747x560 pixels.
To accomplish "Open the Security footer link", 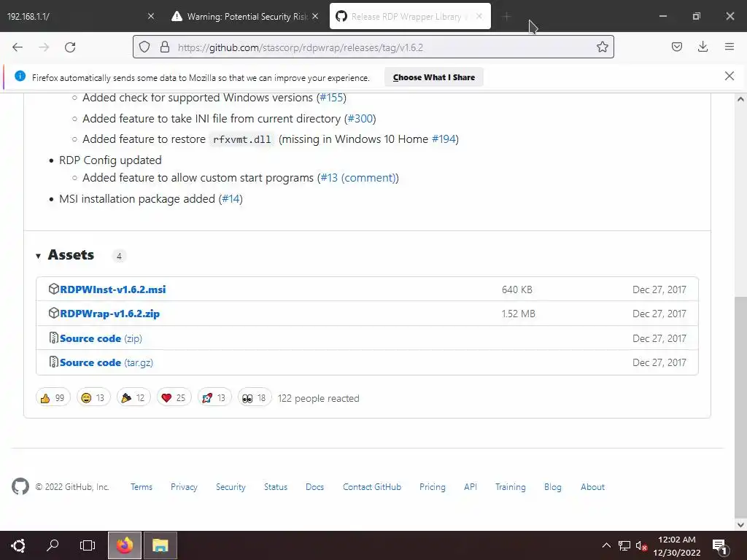I will pos(231,487).
